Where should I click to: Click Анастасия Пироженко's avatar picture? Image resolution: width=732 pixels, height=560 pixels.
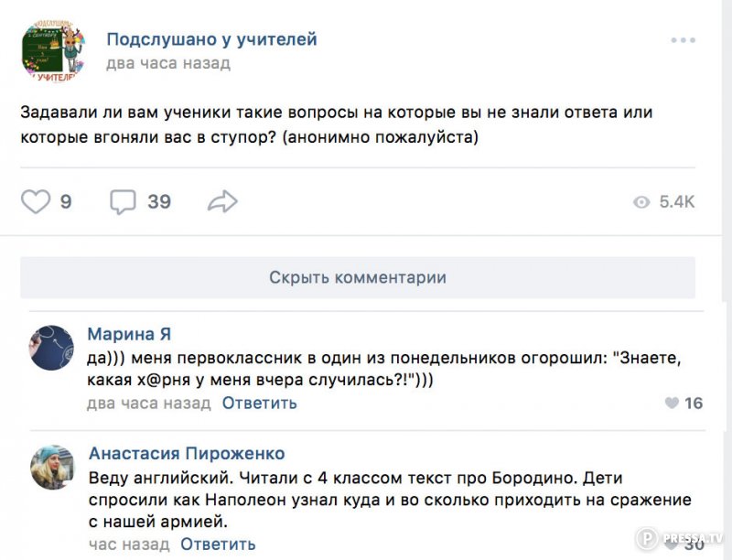tap(52, 467)
